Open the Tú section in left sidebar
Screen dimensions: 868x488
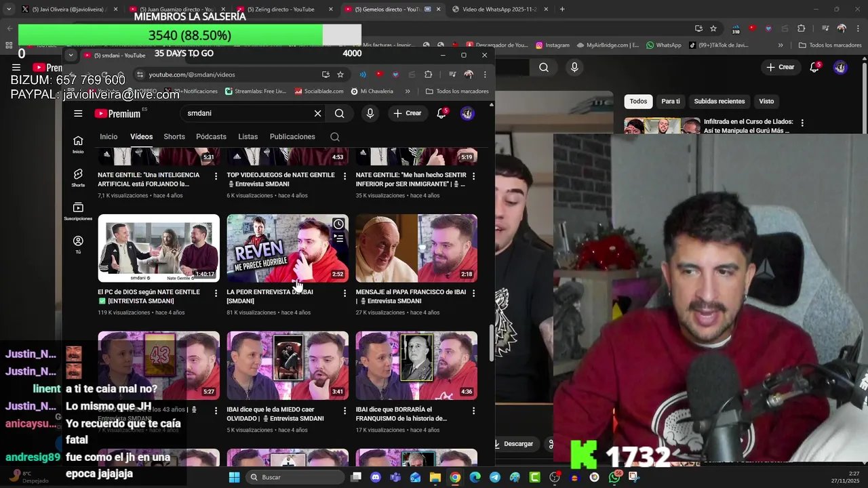(x=78, y=245)
